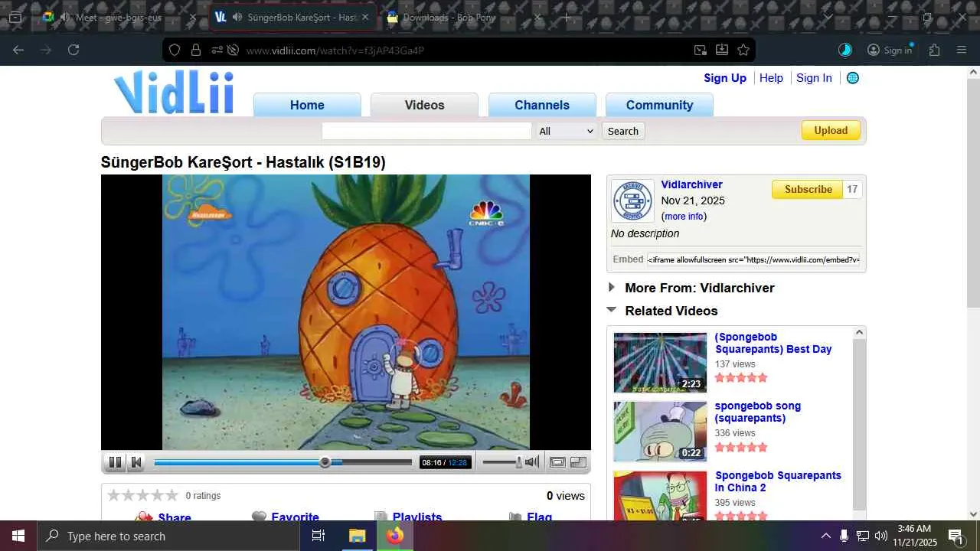Click the install/download icon in address bar
Image resolution: width=980 pixels, height=551 pixels.
pos(721,51)
